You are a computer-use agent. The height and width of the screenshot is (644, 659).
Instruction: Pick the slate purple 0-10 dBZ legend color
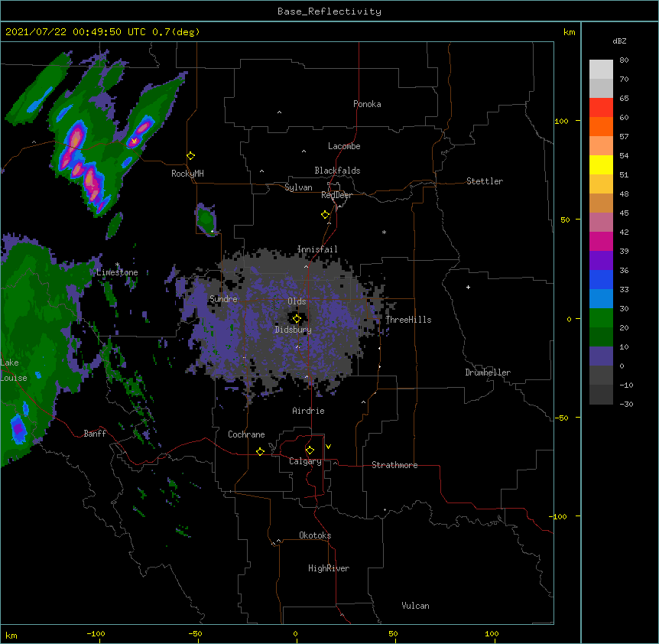601,356
